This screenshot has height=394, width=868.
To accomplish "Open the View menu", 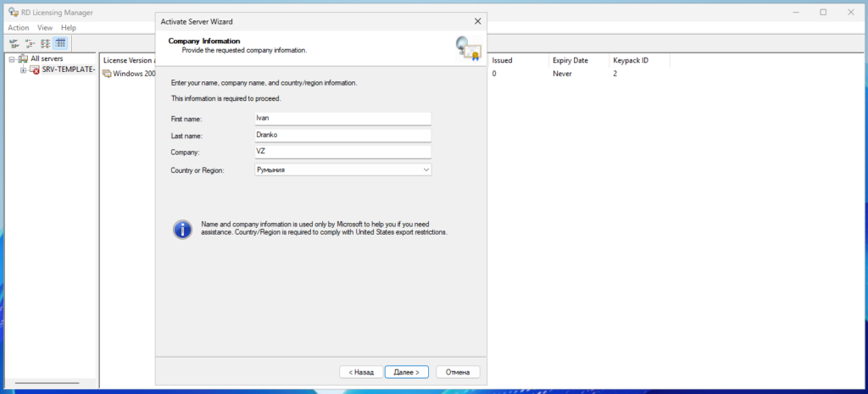I will (x=45, y=28).
